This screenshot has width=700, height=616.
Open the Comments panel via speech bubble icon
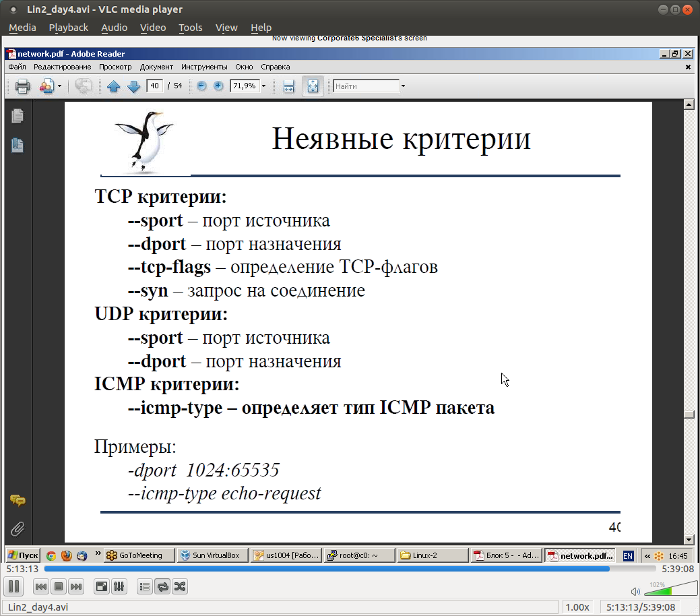pyautogui.click(x=17, y=501)
